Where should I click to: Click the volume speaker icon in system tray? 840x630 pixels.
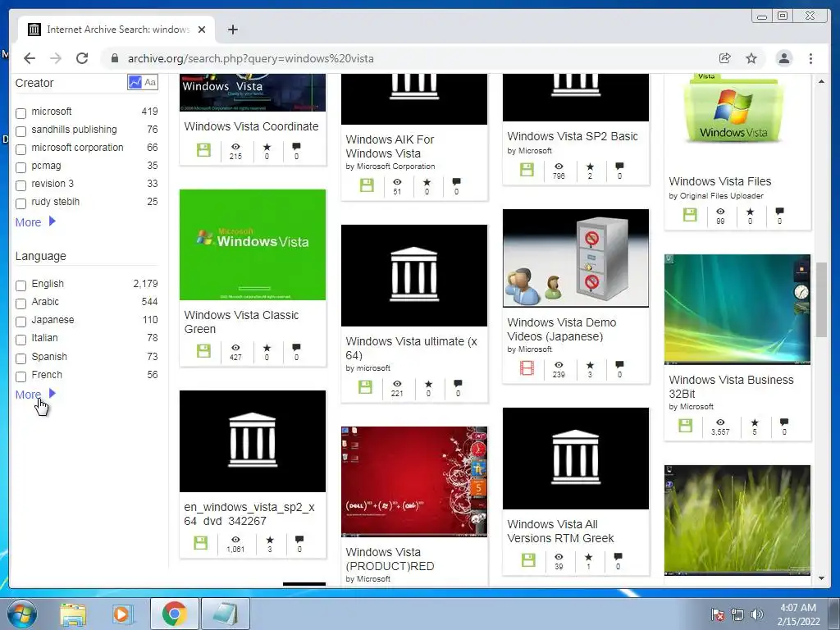(757, 614)
